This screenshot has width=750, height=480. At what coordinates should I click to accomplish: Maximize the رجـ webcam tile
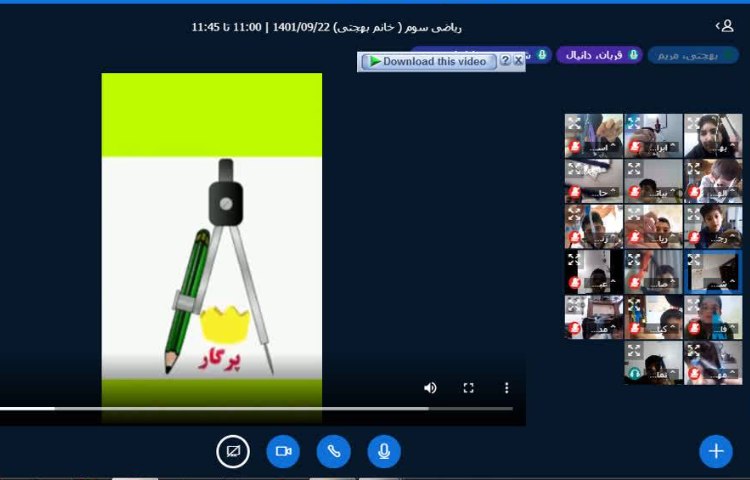(693, 214)
